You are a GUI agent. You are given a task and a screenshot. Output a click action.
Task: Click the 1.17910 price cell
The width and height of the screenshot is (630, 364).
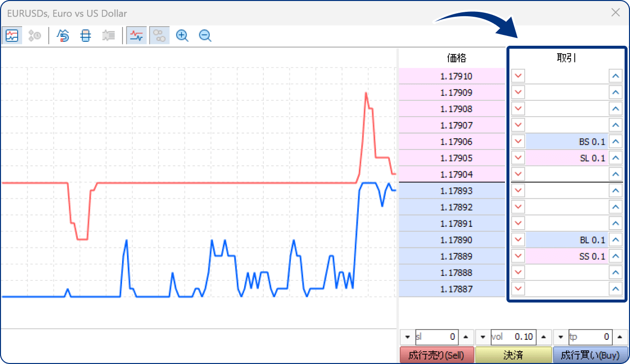[452, 76]
